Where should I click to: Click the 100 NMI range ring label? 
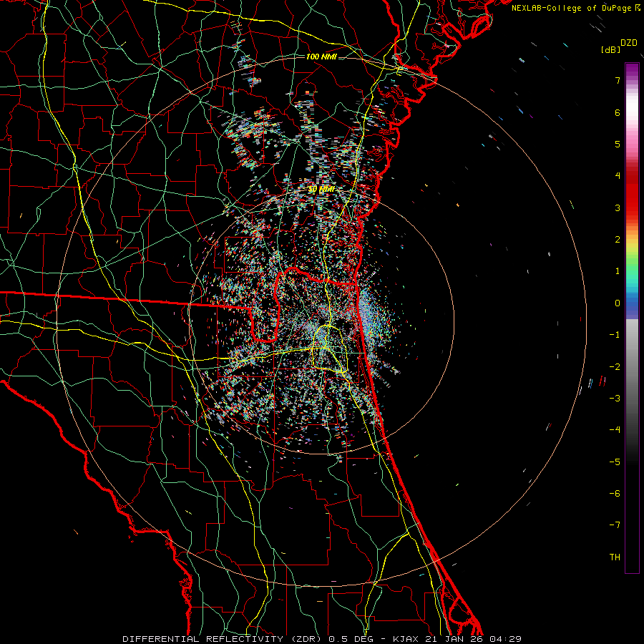(321, 57)
